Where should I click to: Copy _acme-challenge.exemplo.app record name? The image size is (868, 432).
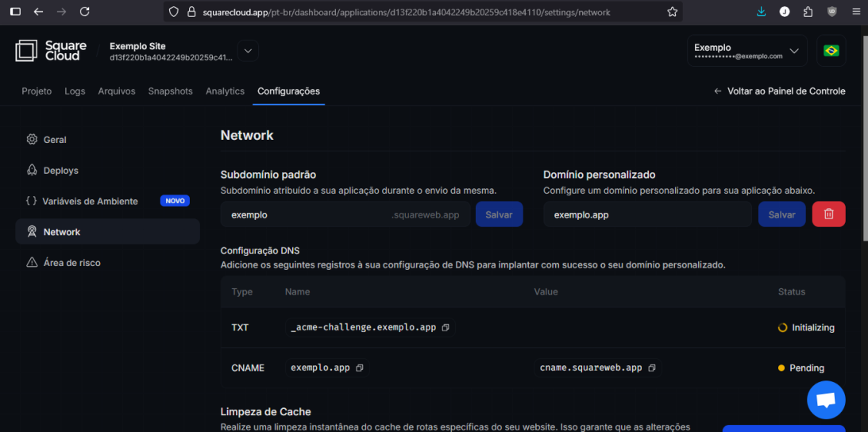(x=446, y=327)
